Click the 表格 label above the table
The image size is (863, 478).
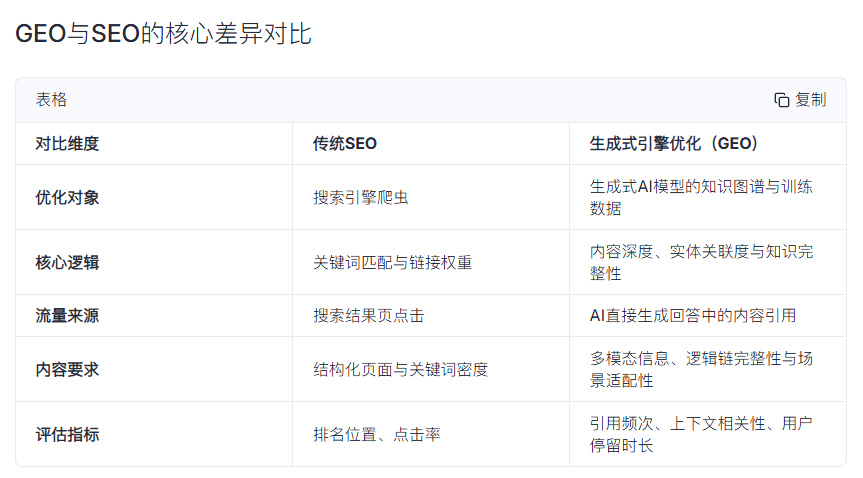[51, 100]
